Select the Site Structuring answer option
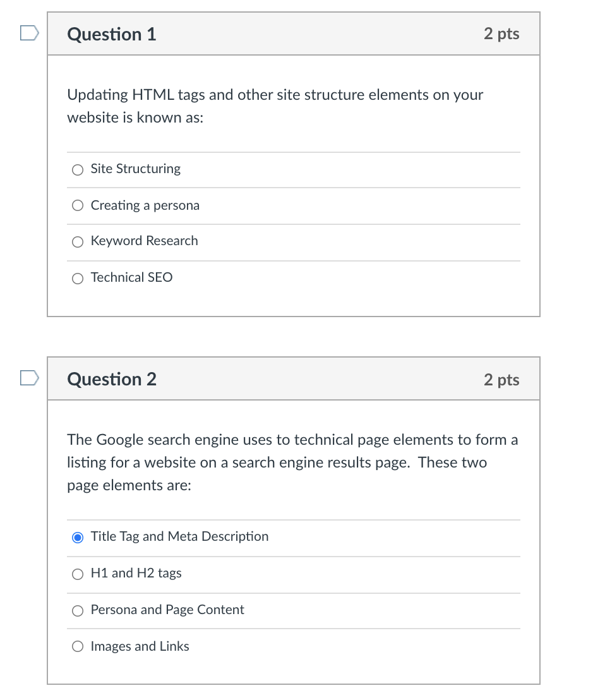605x700 pixels. pyautogui.click(x=77, y=169)
